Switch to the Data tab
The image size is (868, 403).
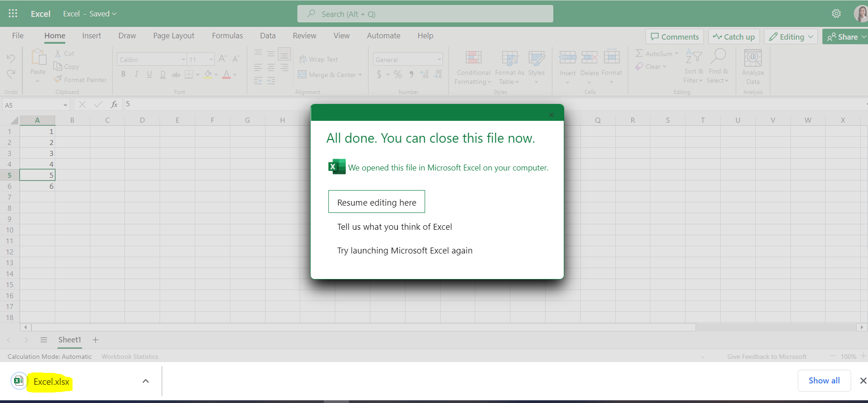pos(268,36)
